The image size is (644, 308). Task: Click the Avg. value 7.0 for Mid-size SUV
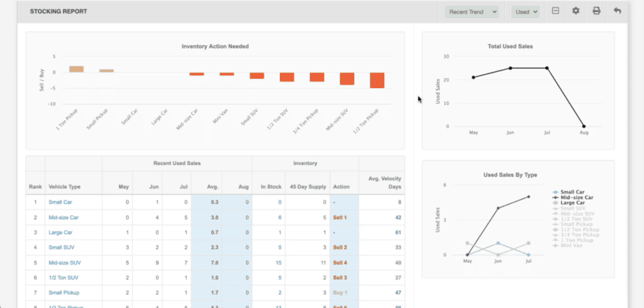click(214, 263)
